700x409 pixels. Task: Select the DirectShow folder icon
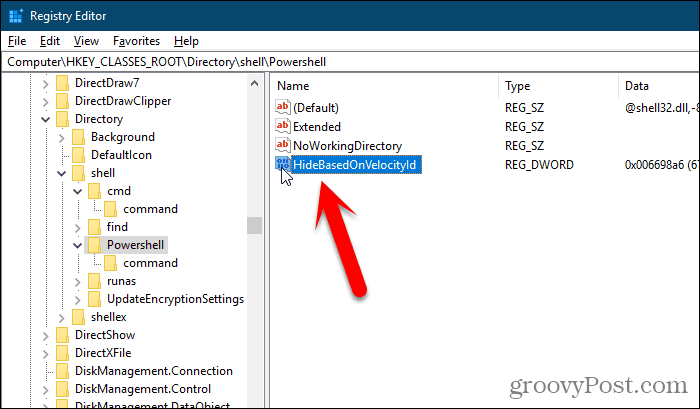coord(62,335)
